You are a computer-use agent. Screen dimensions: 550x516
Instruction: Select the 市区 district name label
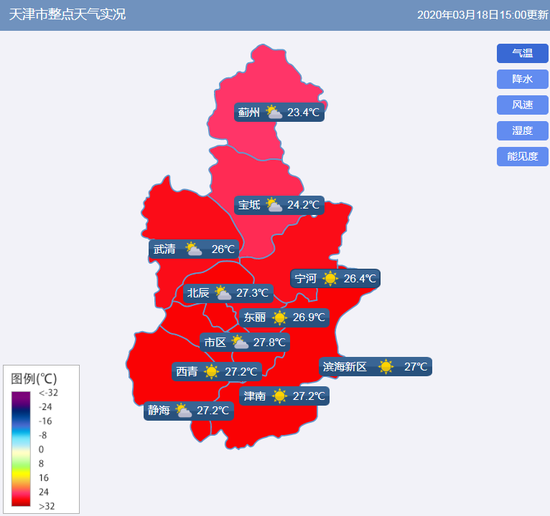tap(215, 342)
